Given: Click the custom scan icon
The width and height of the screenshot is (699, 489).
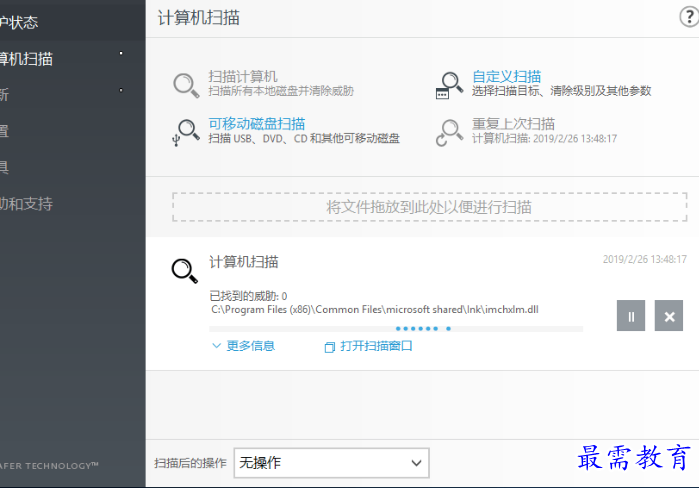Looking at the screenshot, I should coord(449,84).
